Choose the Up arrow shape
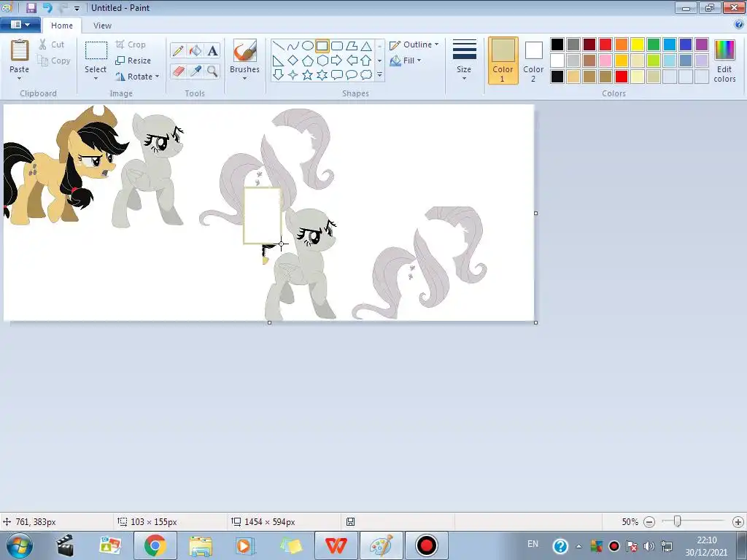747x560 pixels. [366, 61]
